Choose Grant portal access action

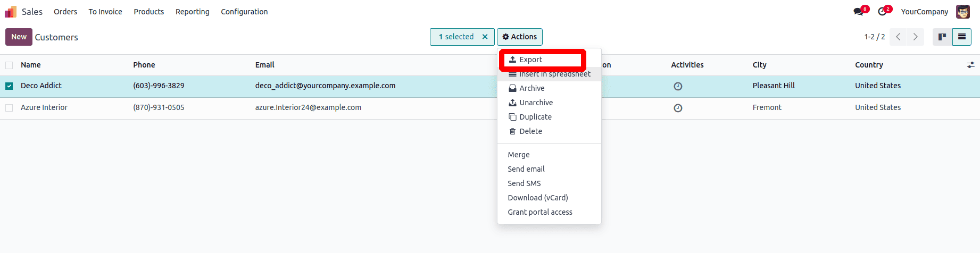549,212
